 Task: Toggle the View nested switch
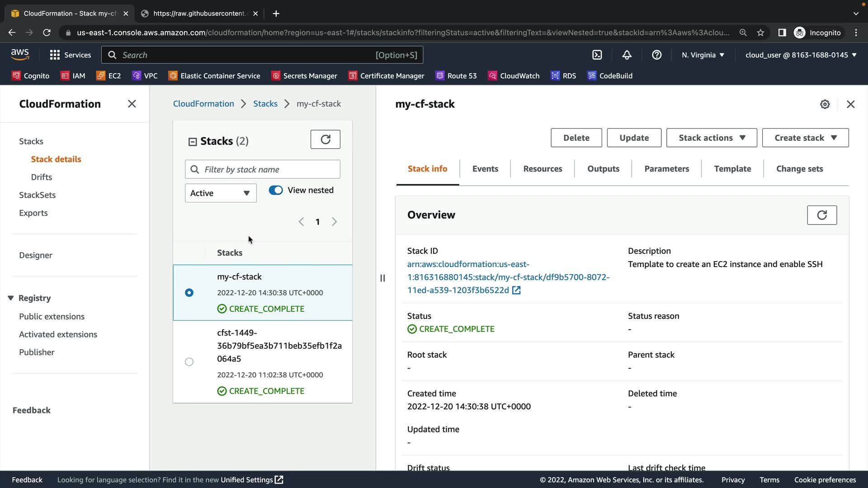pos(276,190)
